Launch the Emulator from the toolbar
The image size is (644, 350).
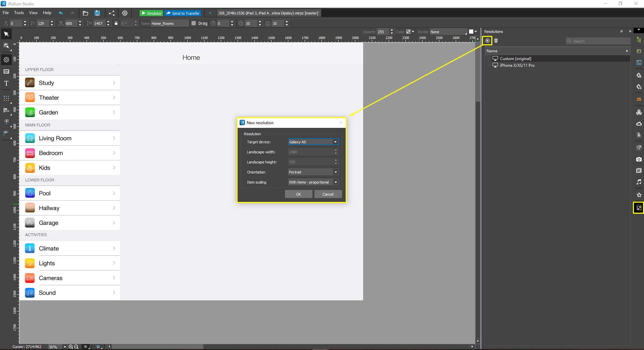click(x=151, y=13)
